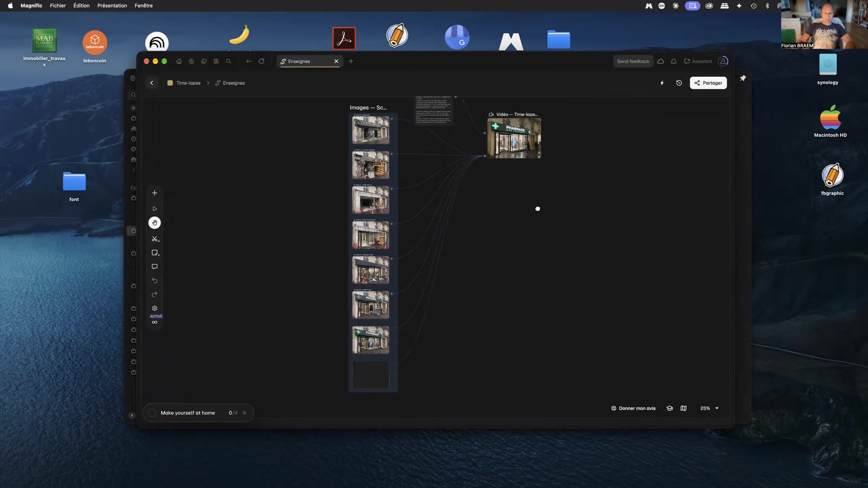Open the Fenêtre menu
Screen dimensions: 868x488
(144, 6)
